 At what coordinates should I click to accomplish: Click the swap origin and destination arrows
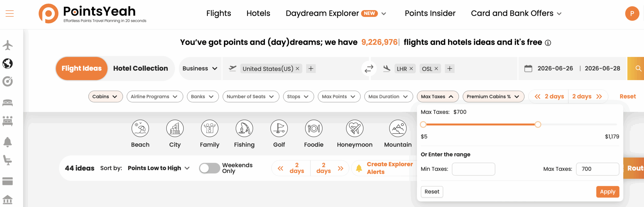pos(369,68)
